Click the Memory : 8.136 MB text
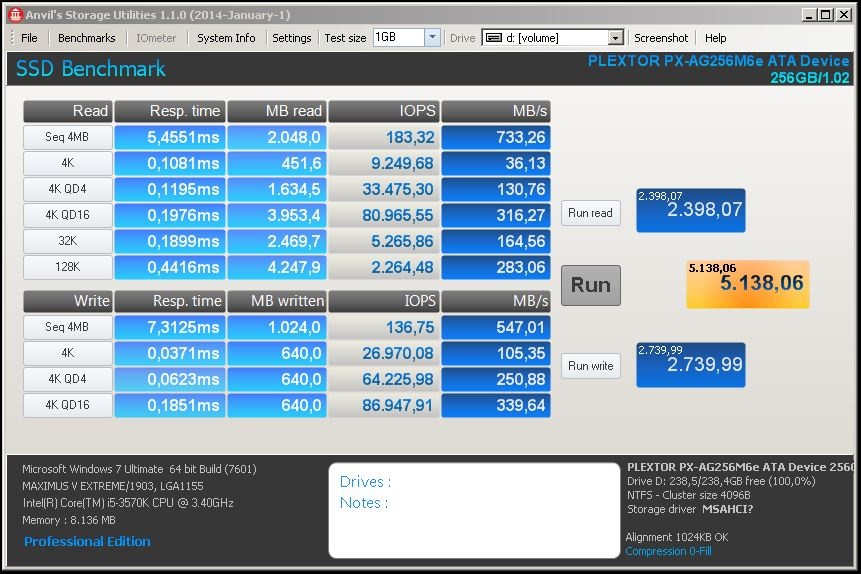 [x=69, y=520]
